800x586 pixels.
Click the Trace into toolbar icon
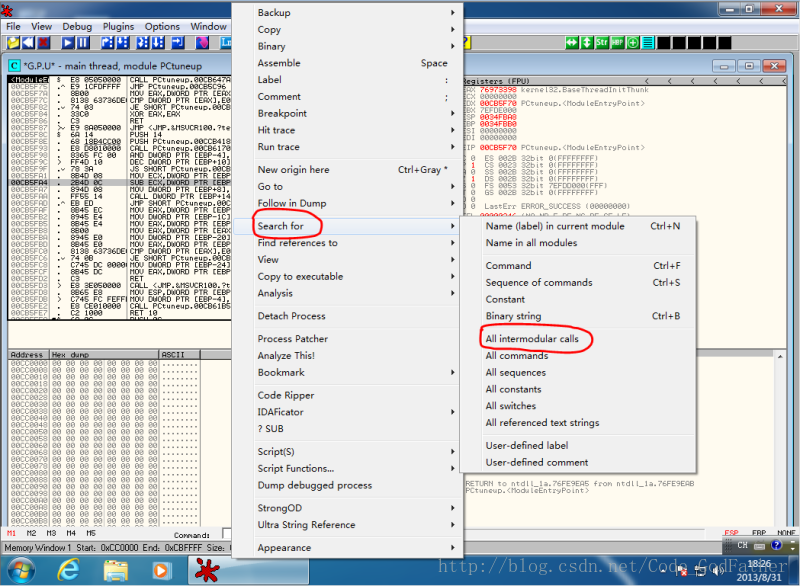click(143, 43)
